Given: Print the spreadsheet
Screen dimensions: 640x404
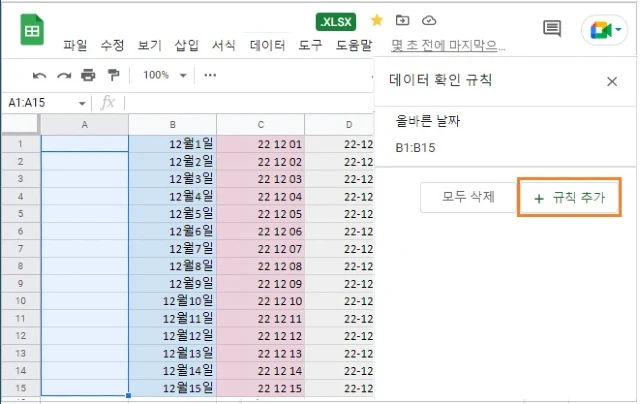Looking at the screenshot, I should [x=88, y=75].
